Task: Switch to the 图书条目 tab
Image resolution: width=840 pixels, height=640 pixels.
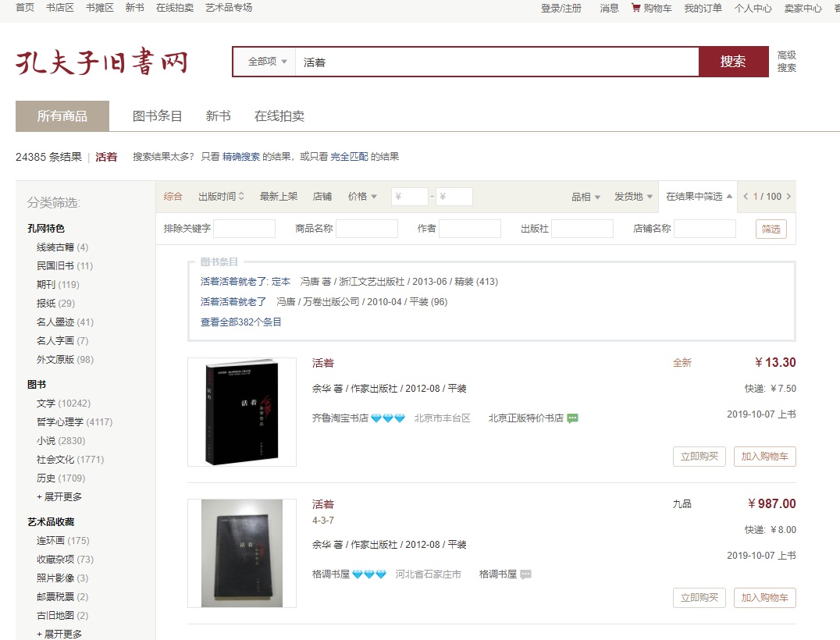Action: [x=158, y=116]
